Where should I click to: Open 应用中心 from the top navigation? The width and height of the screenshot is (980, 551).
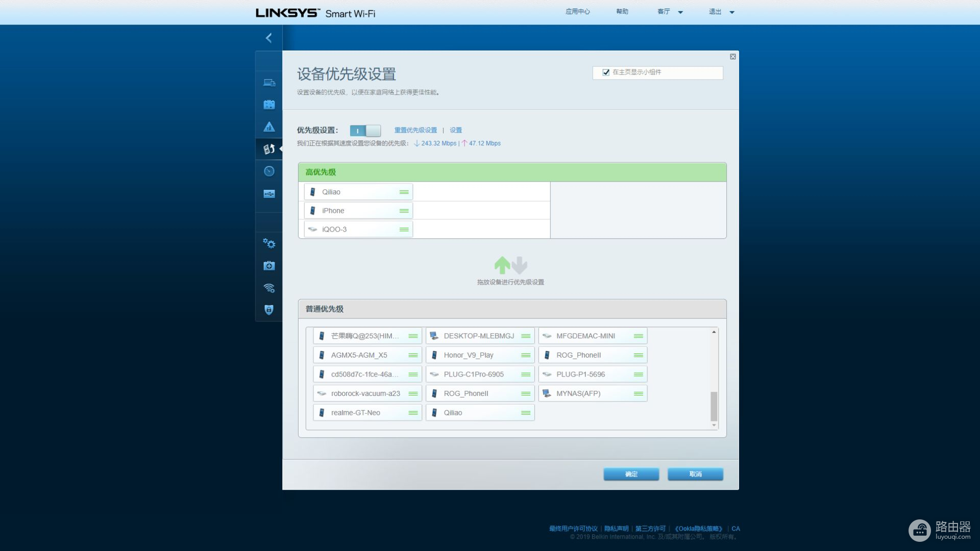point(577,11)
